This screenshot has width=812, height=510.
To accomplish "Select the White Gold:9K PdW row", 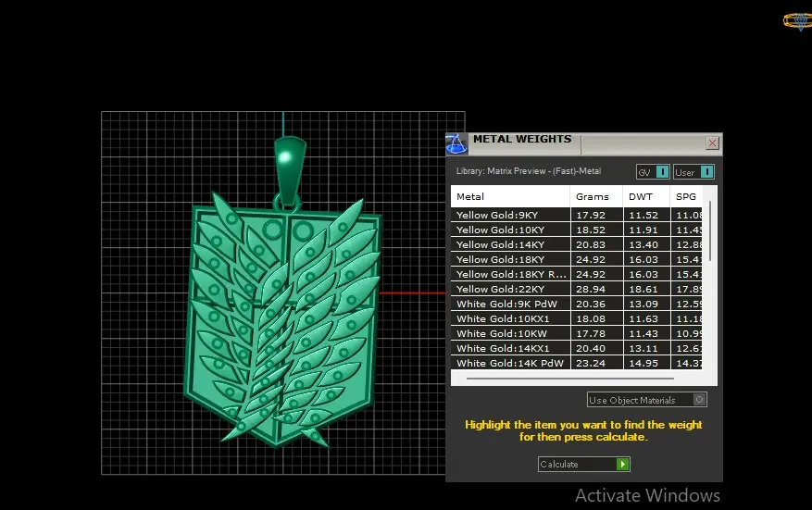I will click(577, 304).
